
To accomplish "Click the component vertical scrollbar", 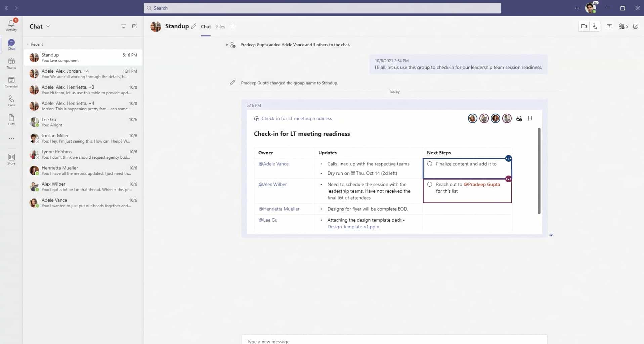I will [539, 171].
